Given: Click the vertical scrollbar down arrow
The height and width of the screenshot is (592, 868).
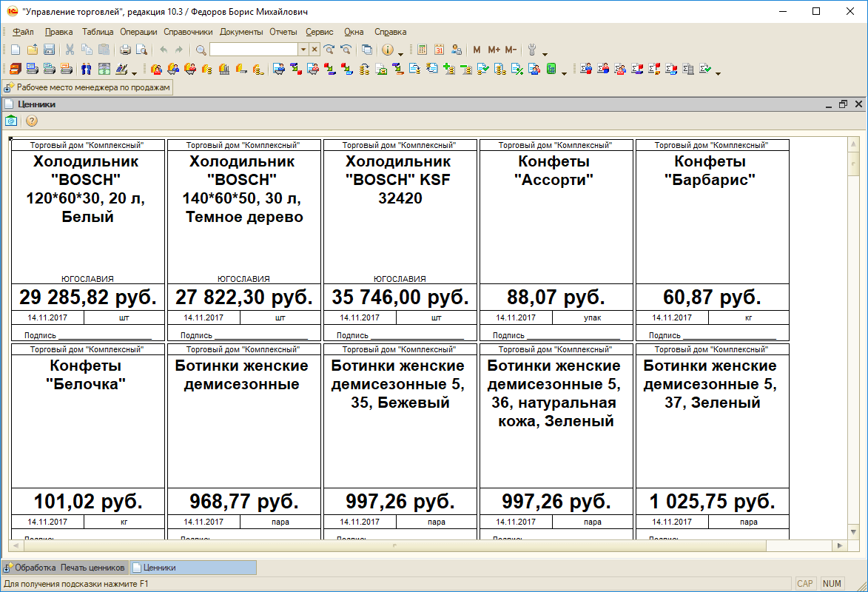Looking at the screenshot, I should tap(852, 532).
